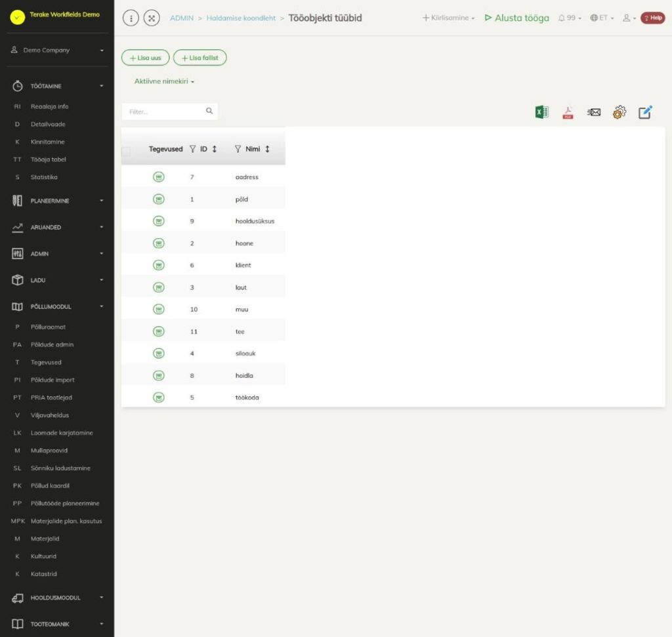Open table settings gear icon
This screenshot has height=637, width=672.
click(x=619, y=112)
